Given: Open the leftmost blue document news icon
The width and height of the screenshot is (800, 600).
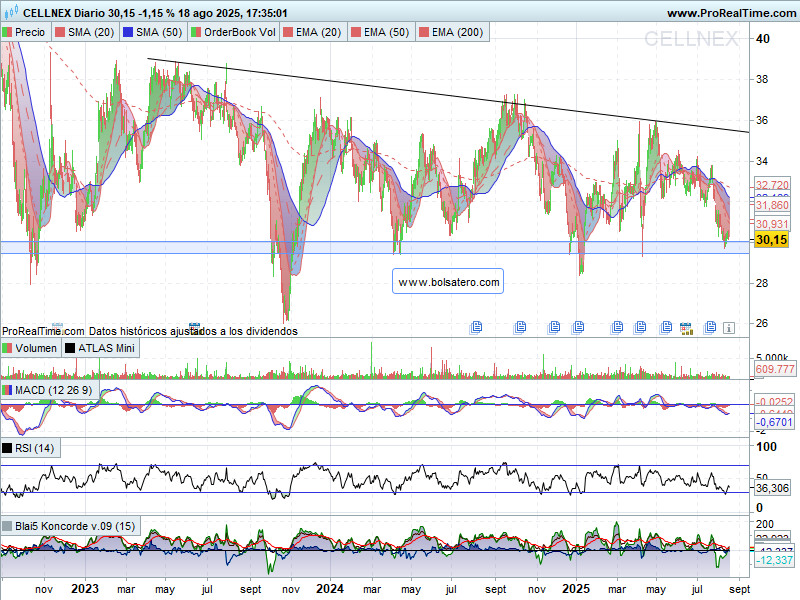Looking at the screenshot, I should (476, 327).
